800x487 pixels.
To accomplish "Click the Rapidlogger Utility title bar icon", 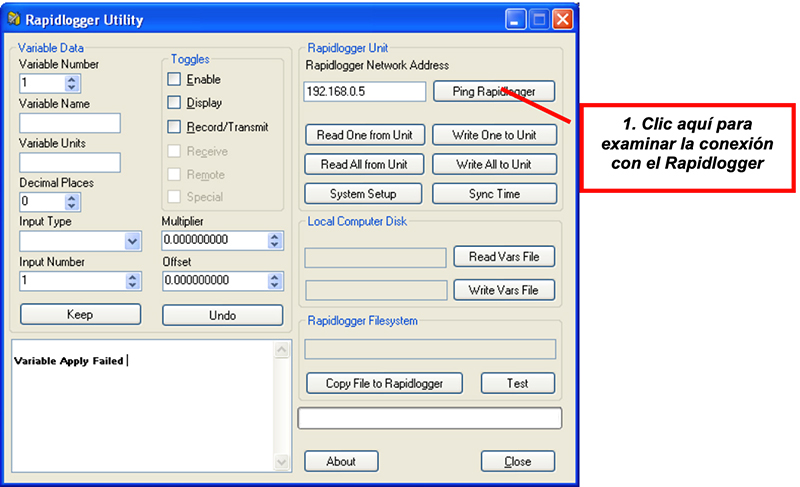I will 14,19.
